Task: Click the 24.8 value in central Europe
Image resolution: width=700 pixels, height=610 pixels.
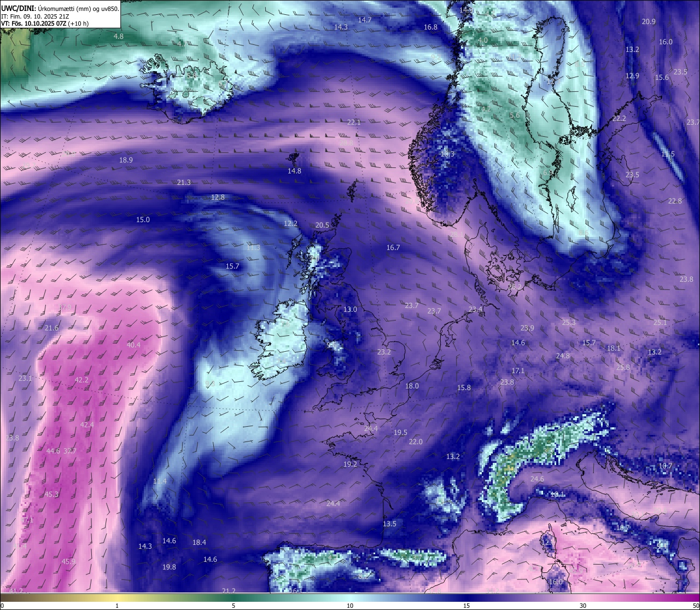Action: (x=563, y=356)
